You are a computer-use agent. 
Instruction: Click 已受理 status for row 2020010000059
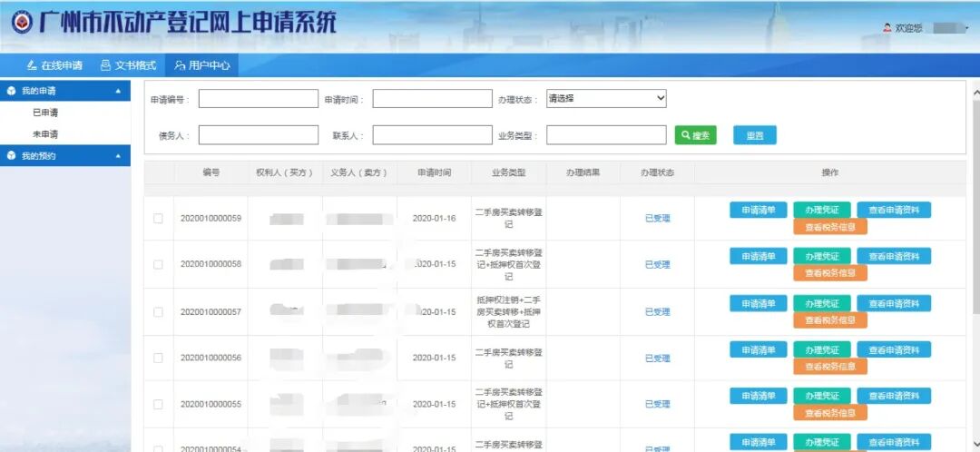click(x=657, y=218)
